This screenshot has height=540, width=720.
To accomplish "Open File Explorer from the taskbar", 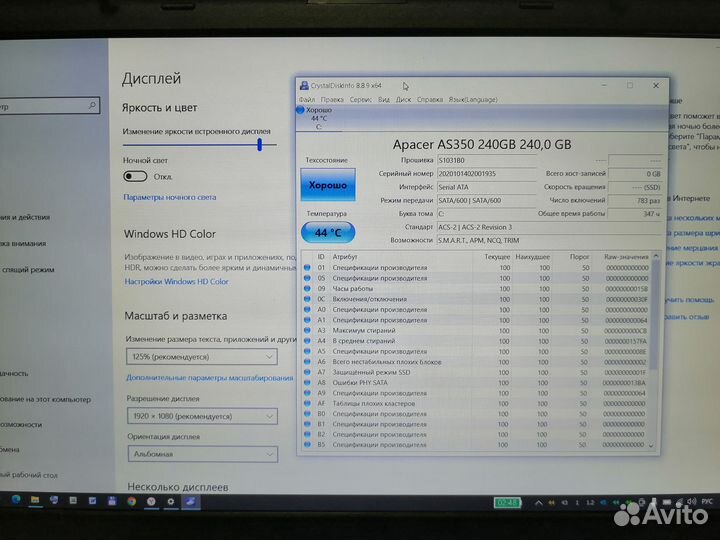I will pyautogui.click(x=35, y=500).
